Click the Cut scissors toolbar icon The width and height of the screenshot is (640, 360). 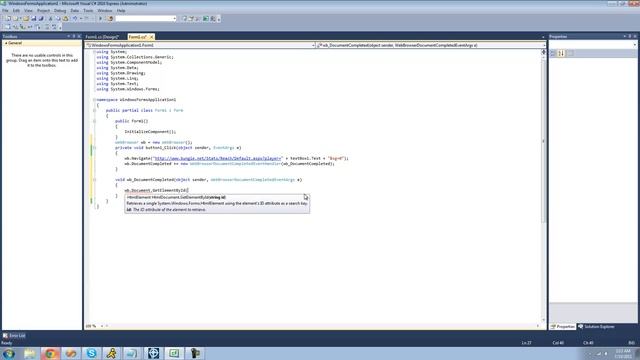coord(51,19)
